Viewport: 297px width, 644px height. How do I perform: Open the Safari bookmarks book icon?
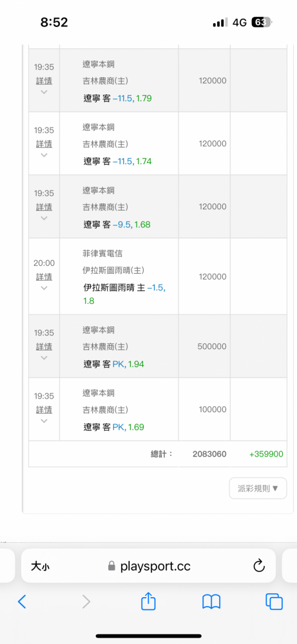coord(211,601)
